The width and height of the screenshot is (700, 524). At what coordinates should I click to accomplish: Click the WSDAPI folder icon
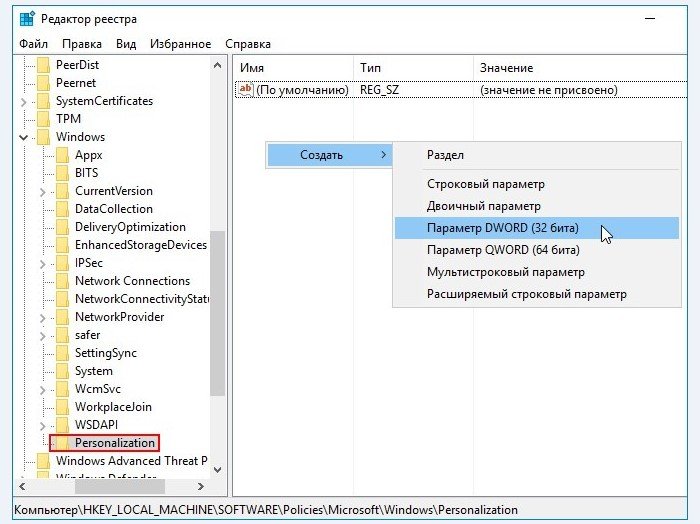click(62, 425)
